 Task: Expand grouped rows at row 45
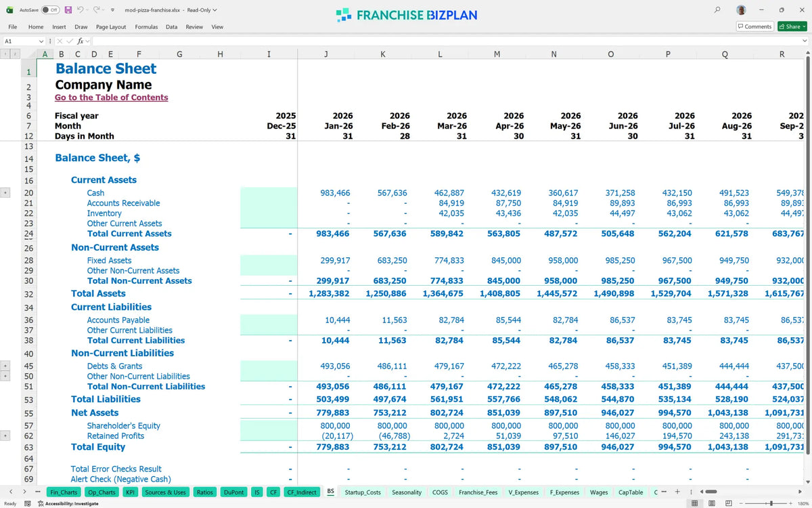tap(6, 366)
